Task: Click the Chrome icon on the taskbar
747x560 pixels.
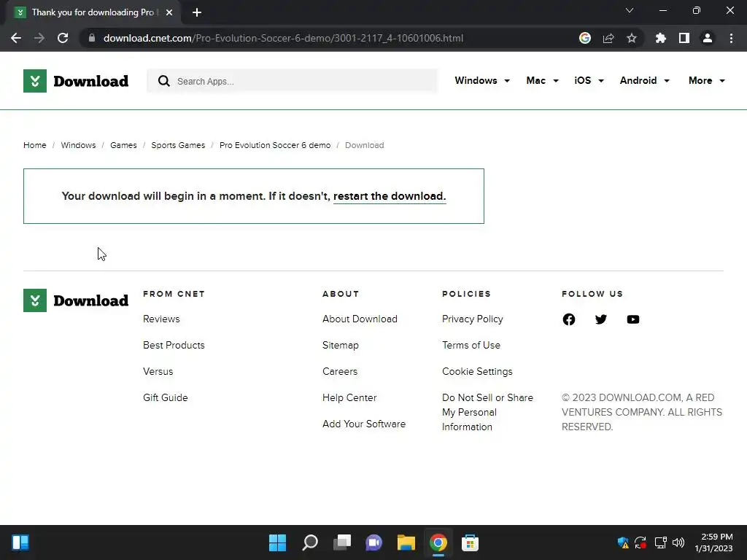Action: click(x=438, y=542)
